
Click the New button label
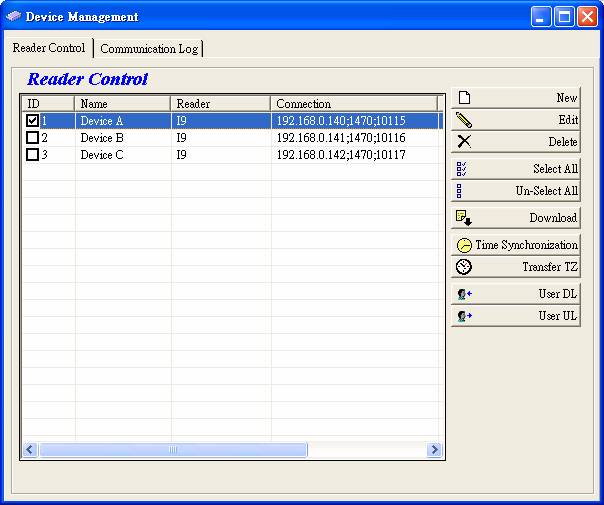567,98
